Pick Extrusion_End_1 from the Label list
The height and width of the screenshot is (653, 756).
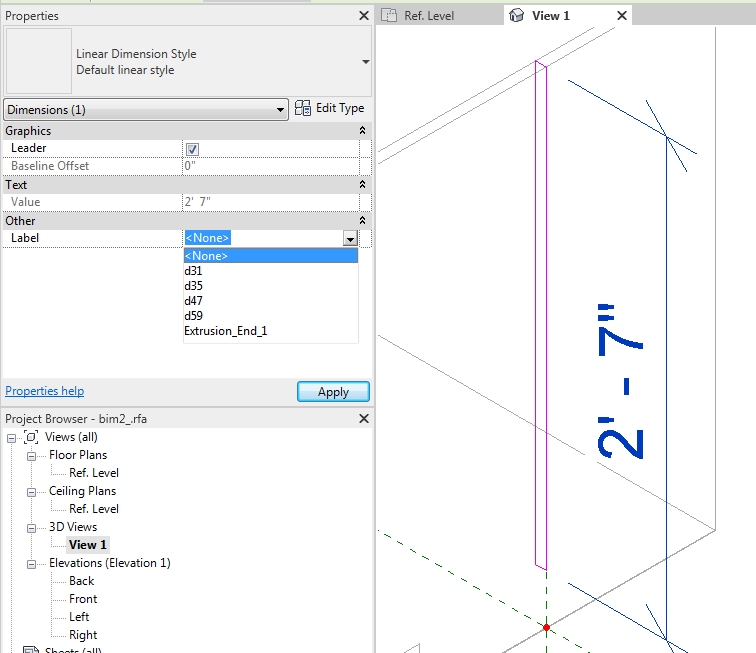click(x=271, y=331)
